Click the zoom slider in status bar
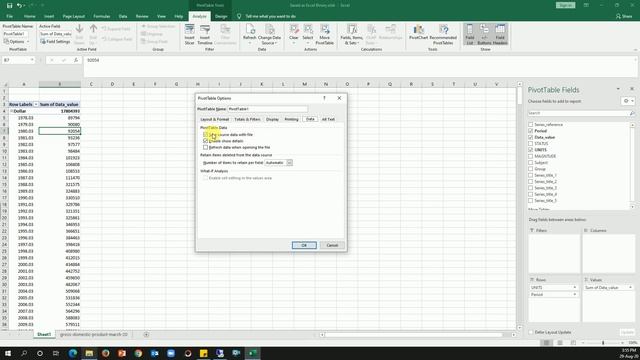 coord(603,343)
